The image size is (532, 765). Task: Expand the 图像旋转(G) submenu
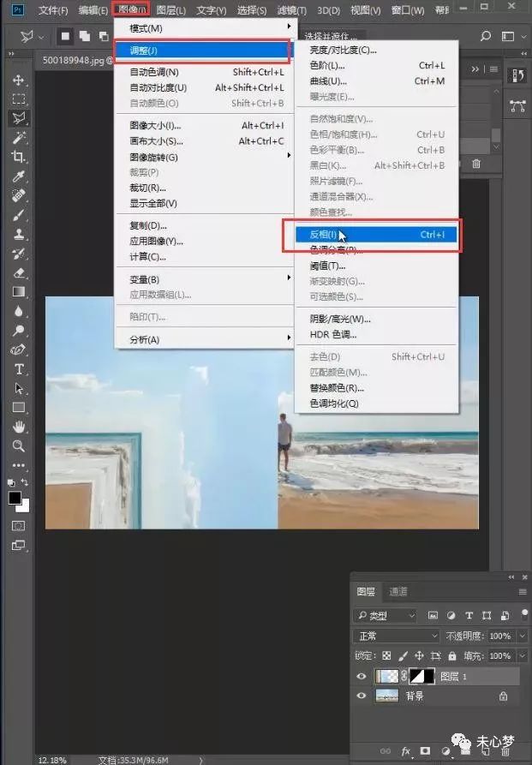[204, 157]
